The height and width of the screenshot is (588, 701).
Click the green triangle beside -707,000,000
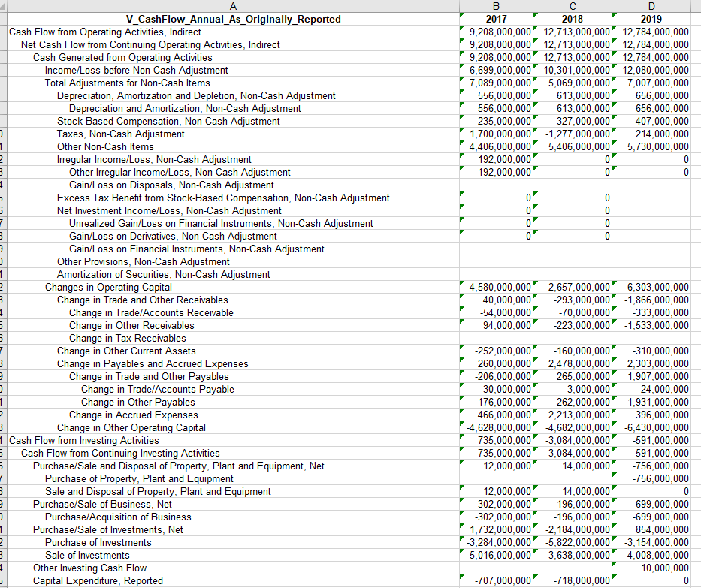(462, 577)
